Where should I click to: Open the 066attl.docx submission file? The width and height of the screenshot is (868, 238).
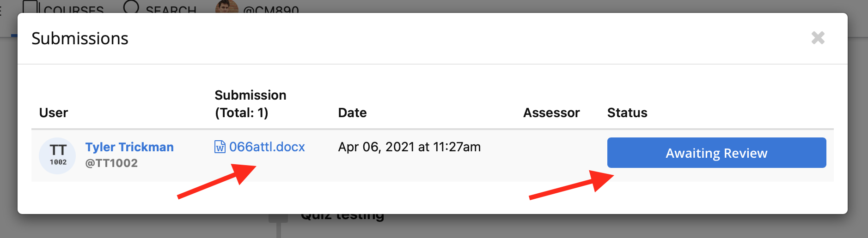coord(267,147)
